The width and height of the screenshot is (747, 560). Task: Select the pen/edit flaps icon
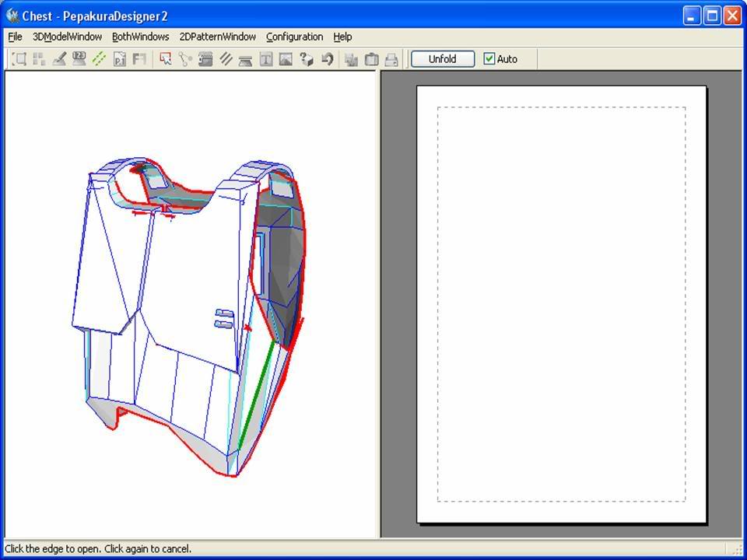[59, 59]
